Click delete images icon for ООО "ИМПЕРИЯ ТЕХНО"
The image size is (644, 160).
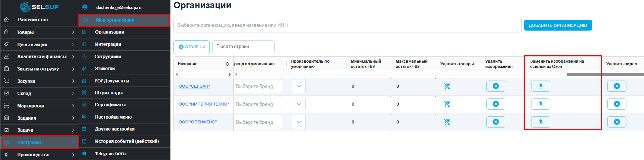pyautogui.click(x=496, y=104)
